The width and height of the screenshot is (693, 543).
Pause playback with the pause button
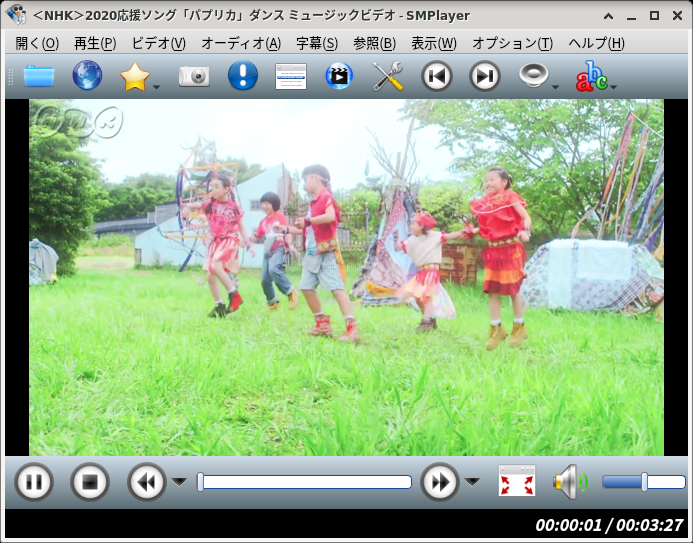pos(34,482)
